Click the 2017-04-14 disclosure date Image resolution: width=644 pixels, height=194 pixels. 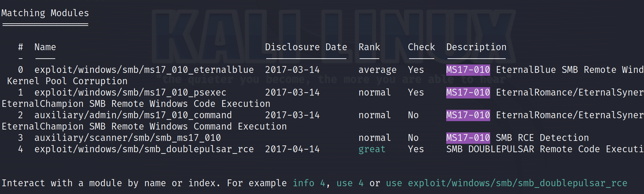pos(292,149)
